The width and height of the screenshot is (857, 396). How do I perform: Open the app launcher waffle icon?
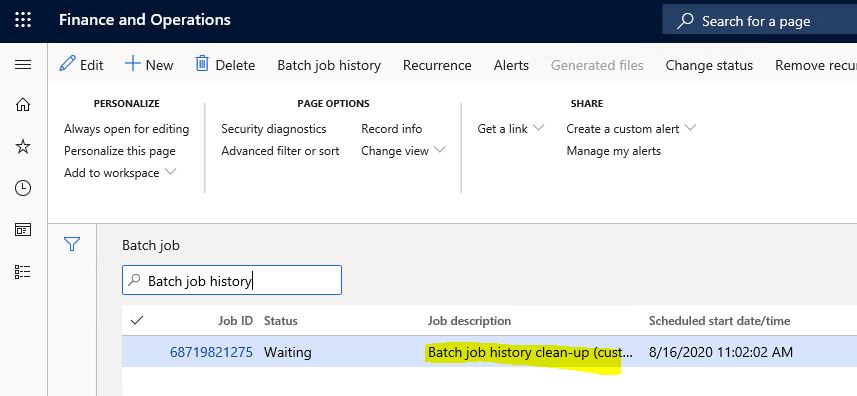pyautogui.click(x=23, y=20)
